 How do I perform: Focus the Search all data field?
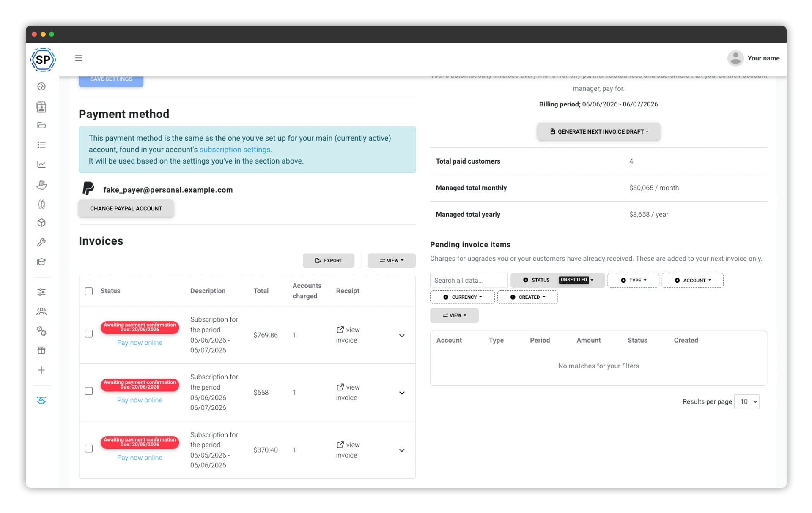(x=469, y=281)
